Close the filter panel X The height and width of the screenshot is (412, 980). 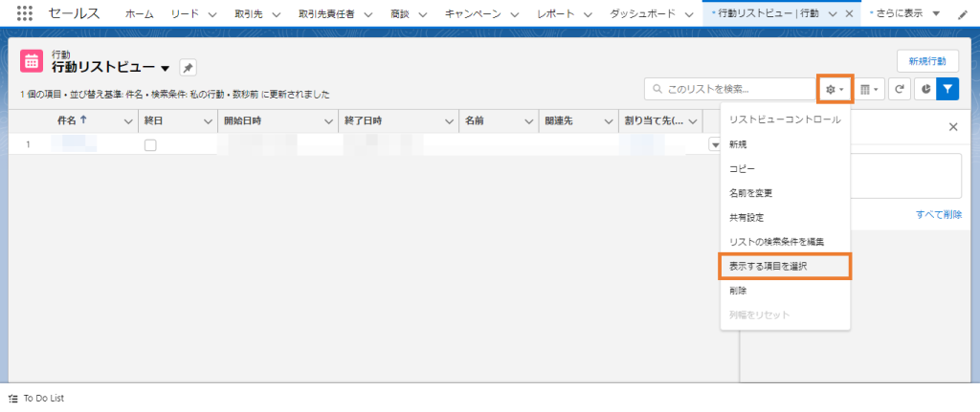(953, 127)
